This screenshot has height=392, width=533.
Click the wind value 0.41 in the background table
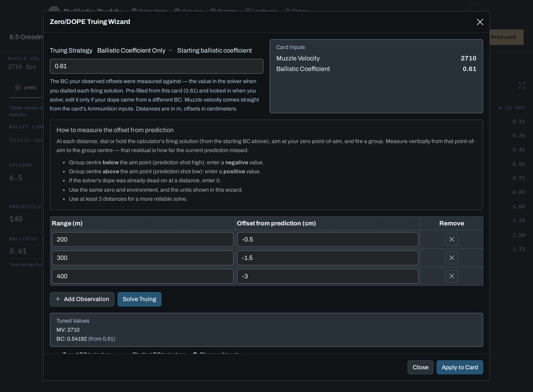point(518,150)
